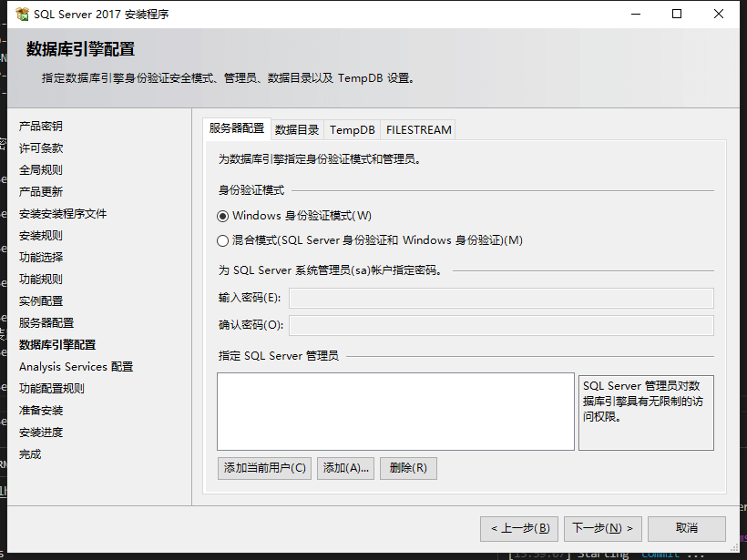The width and height of the screenshot is (747, 560).
Task: Select 功能选择 step in the sidebar
Action: [41, 258]
